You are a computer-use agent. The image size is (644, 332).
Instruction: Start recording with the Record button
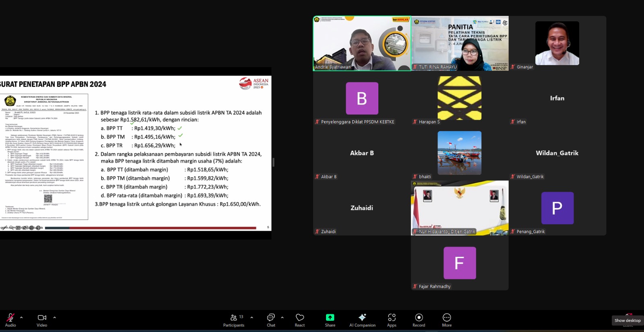click(419, 320)
